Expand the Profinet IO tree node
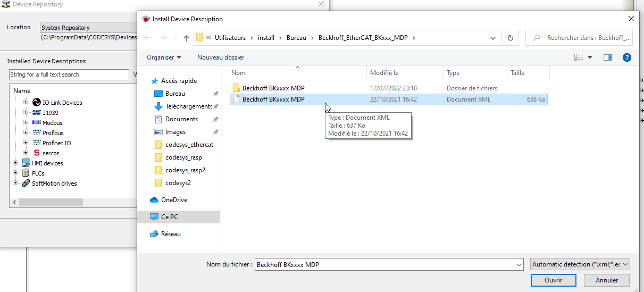 (26, 143)
